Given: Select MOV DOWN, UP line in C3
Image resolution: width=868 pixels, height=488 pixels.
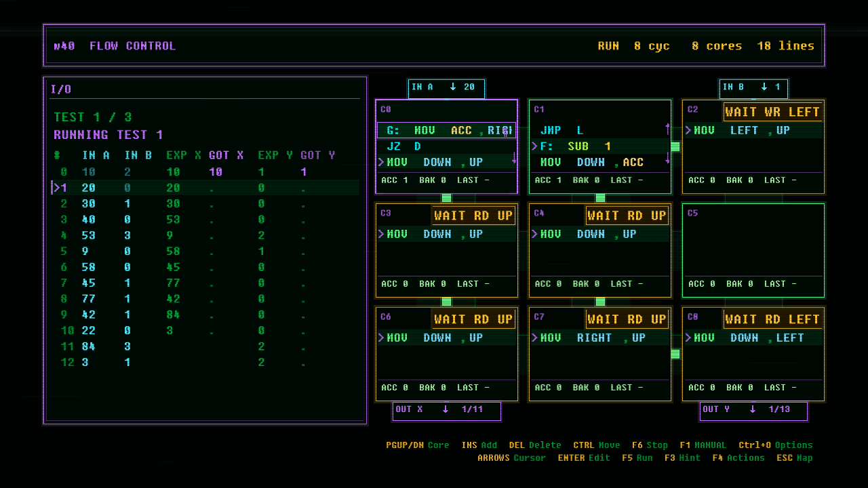Looking at the screenshot, I should [446, 234].
